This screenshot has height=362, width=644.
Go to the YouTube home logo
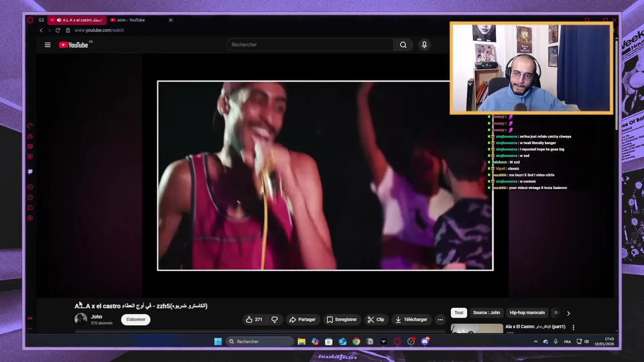(x=73, y=45)
